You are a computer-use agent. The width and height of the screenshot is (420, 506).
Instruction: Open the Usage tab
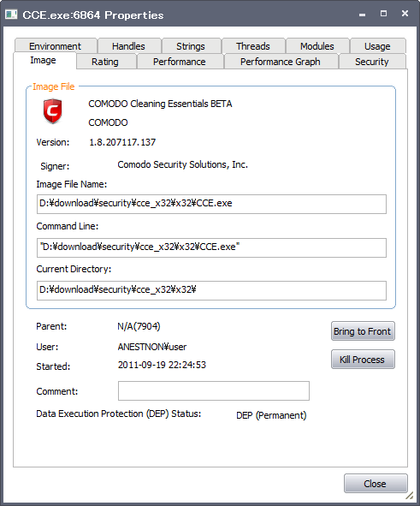(x=377, y=46)
